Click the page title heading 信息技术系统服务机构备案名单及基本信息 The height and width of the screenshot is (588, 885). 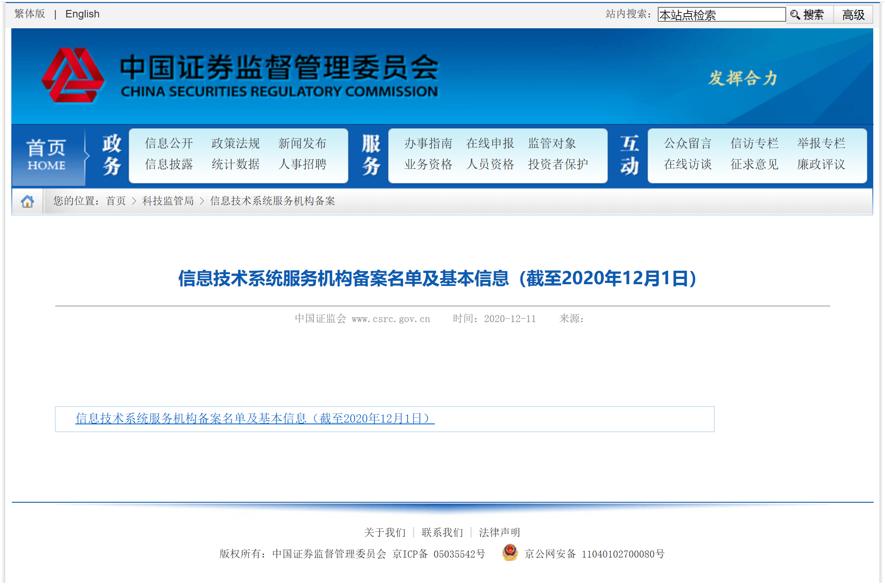click(x=437, y=278)
